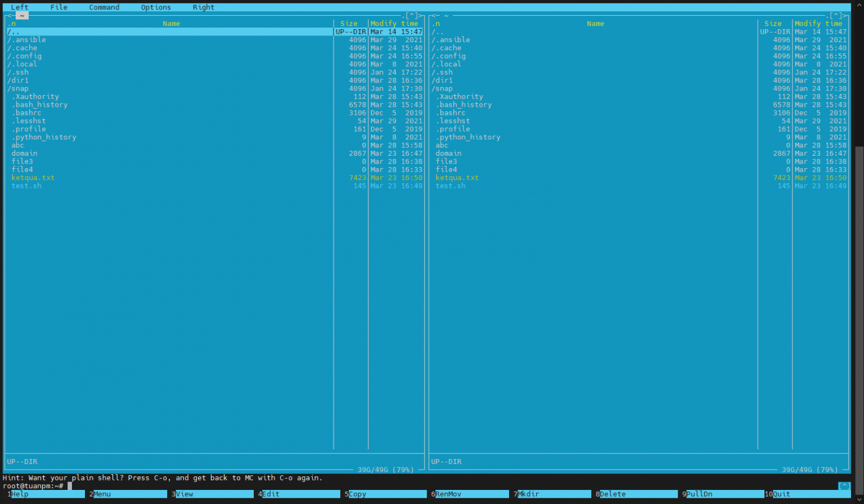
Task: Open the left panel's directory history list
Action: (x=412, y=16)
